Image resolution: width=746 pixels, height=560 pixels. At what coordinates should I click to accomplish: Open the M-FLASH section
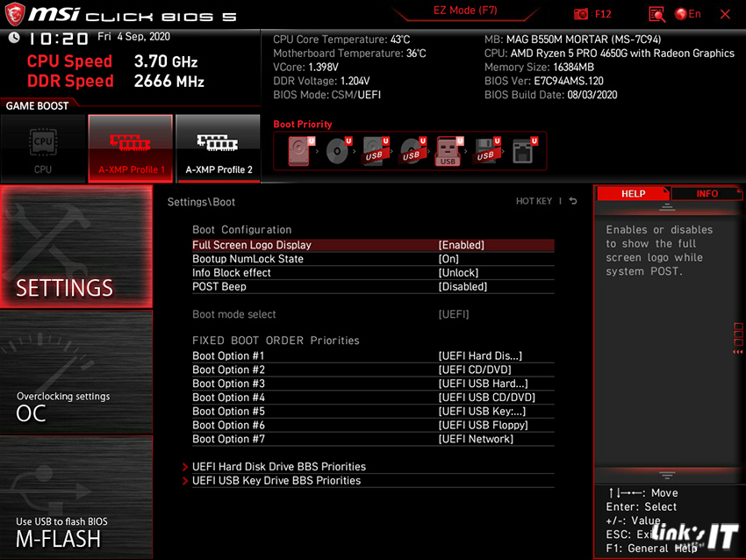tap(76, 497)
